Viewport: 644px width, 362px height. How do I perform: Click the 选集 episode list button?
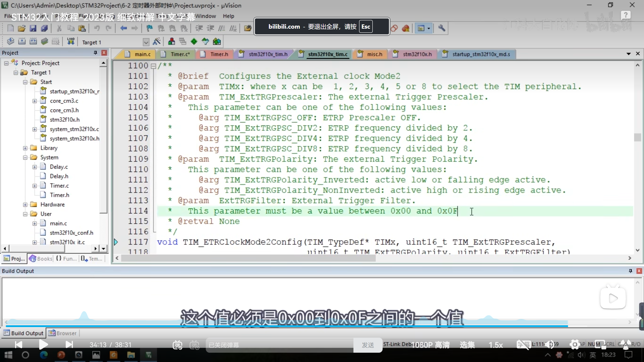point(467,345)
